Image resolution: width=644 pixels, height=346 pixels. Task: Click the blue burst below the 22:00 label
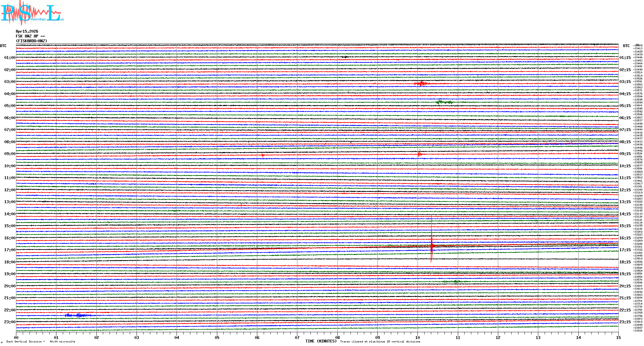[78, 315]
